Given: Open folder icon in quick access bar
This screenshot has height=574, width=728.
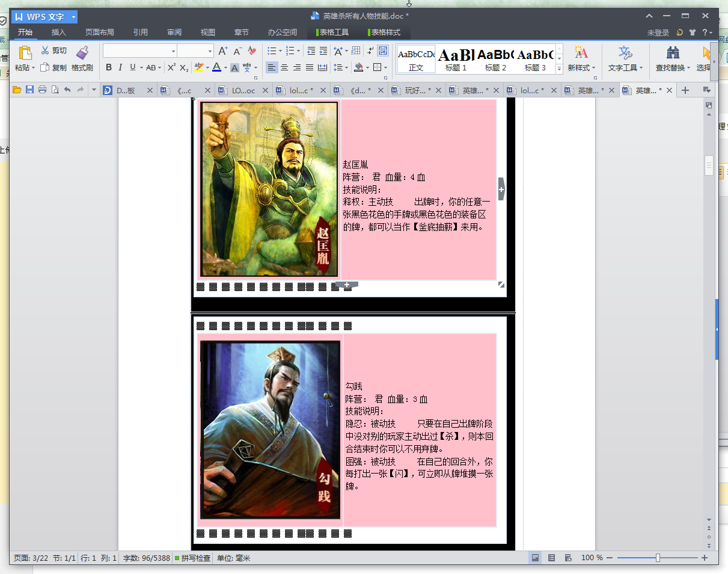Looking at the screenshot, I should point(17,90).
